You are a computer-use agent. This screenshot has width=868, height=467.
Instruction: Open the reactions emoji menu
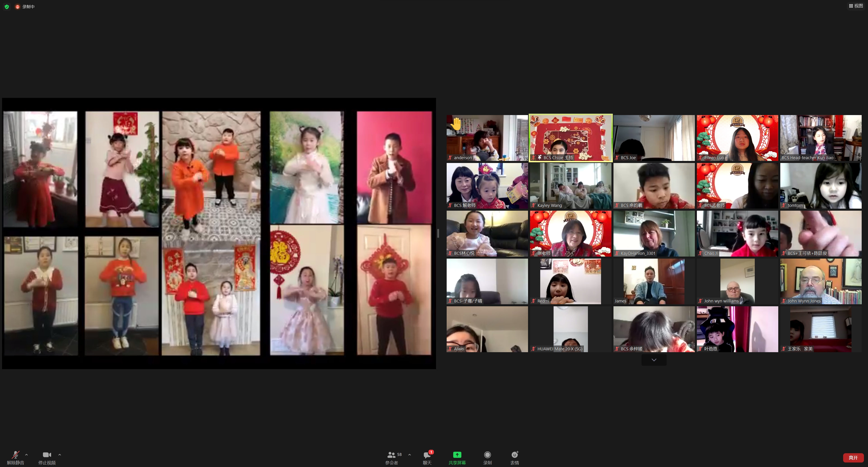(x=514, y=455)
